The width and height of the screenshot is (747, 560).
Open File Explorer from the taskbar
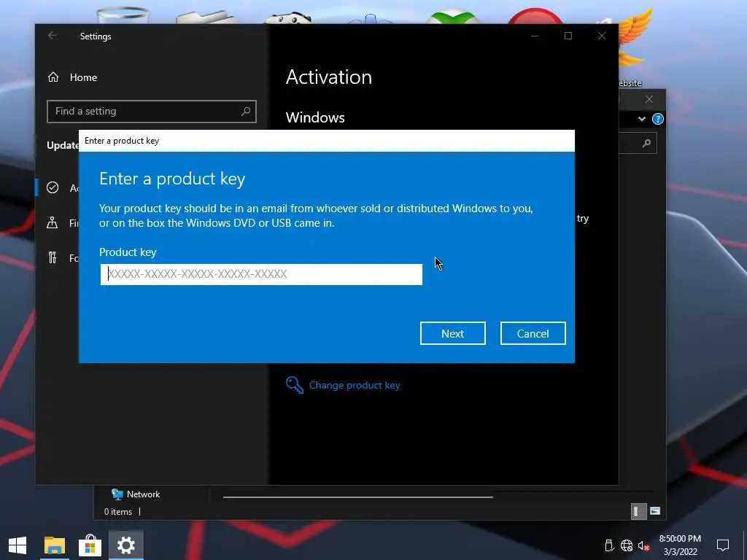click(55, 545)
